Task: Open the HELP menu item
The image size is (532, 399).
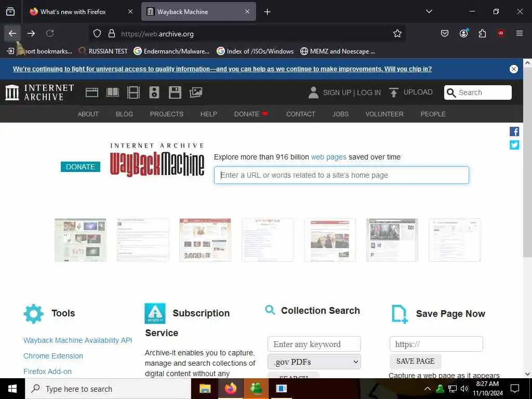Action: [209, 114]
